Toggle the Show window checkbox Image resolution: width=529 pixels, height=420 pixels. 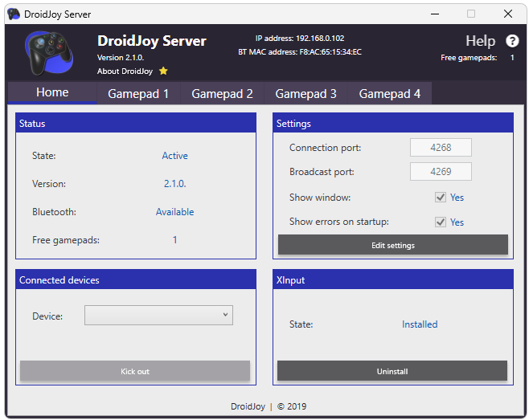(441, 198)
